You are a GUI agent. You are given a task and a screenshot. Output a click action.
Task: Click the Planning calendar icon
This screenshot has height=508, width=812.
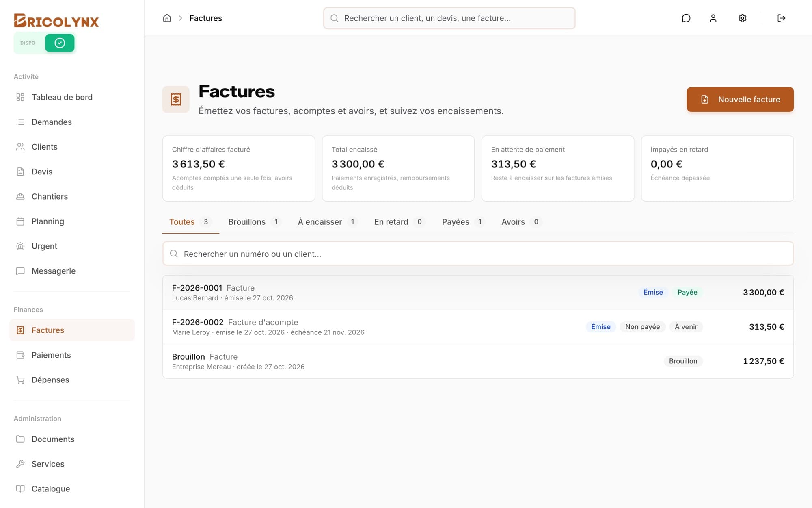20,221
